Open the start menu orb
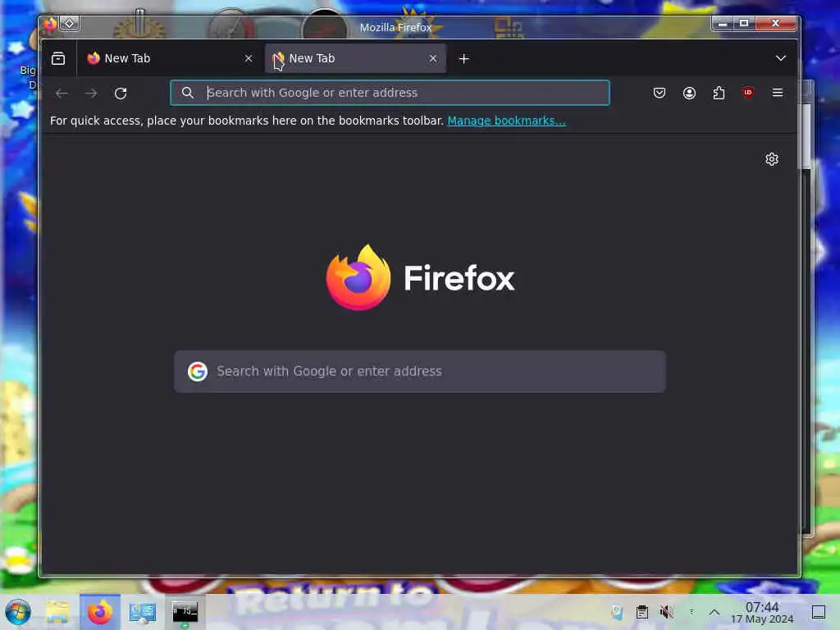The image size is (840, 630). pos(18,612)
